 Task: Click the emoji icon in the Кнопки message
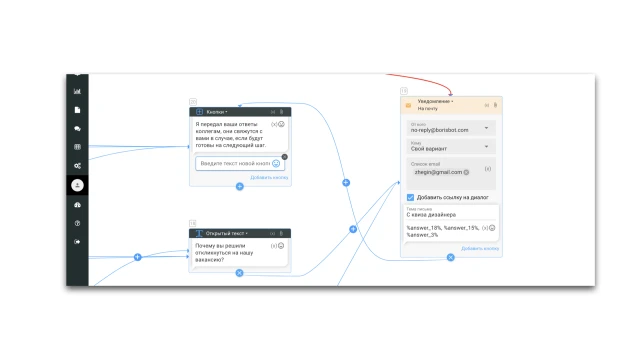coord(281,124)
